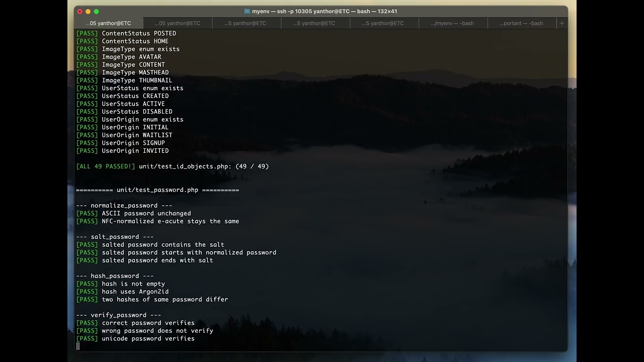Click the 'ImageType CONTENT' result
The image size is (644, 362).
pyautogui.click(x=121, y=65)
